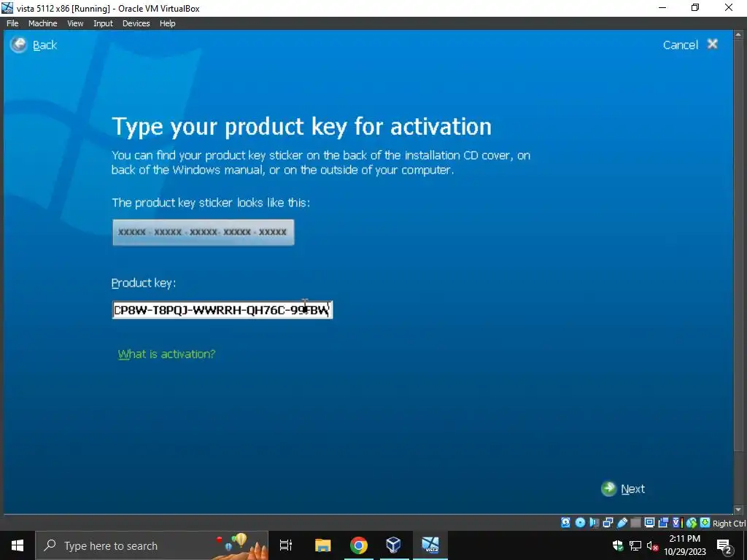The width and height of the screenshot is (747, 560).
Task: Click the Next green arrow icon
Action: [x=608, y=489]
